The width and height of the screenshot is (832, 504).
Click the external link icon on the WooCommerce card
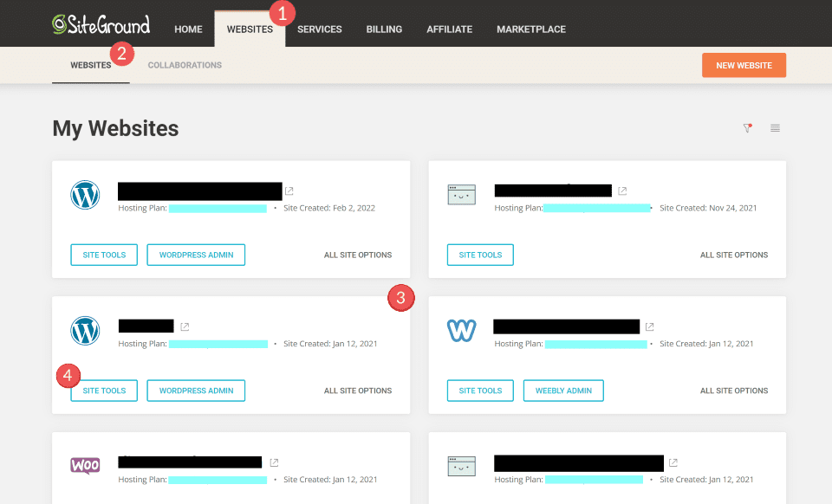point(274,462)
